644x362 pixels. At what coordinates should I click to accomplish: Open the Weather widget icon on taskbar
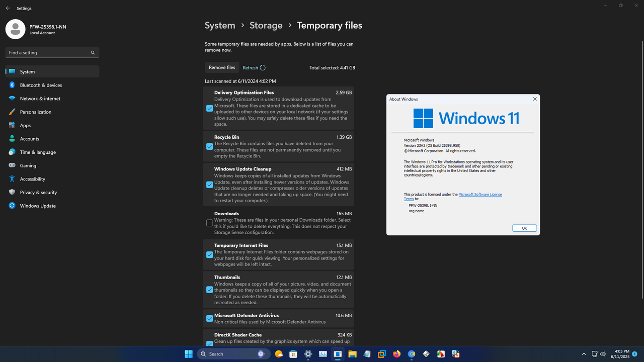point(279,354)
